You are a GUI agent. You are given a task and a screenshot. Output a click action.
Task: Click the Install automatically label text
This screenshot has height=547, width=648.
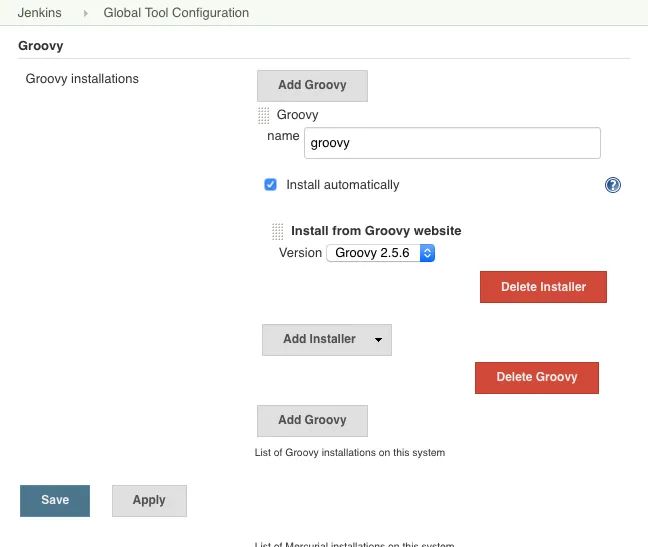[x=342, y=185]
